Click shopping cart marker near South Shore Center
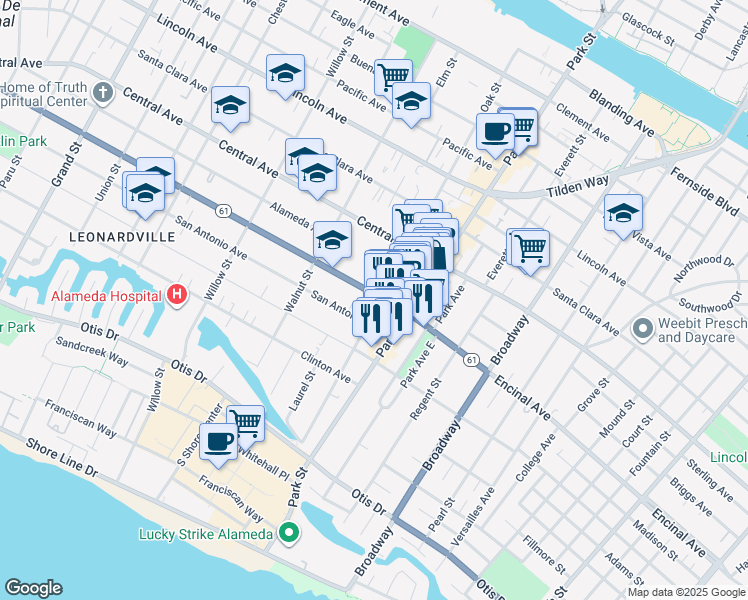 pos(248,423)
